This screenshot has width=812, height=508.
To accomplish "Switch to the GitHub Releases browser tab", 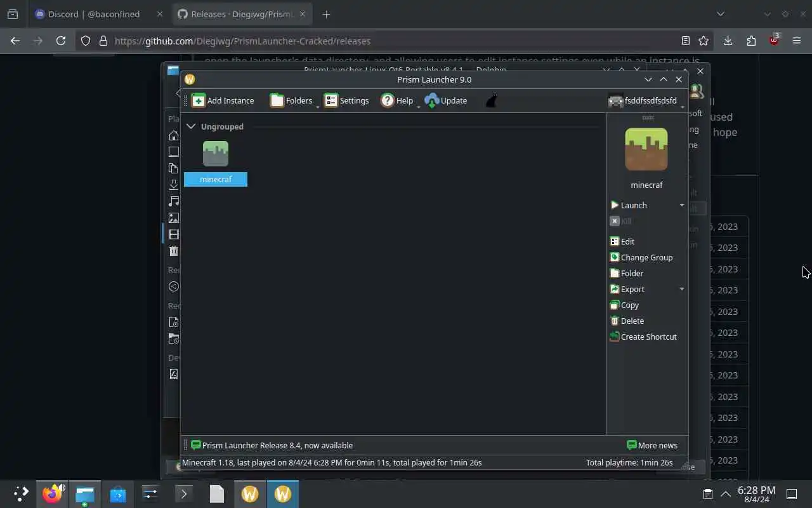I will coord(243,14).
